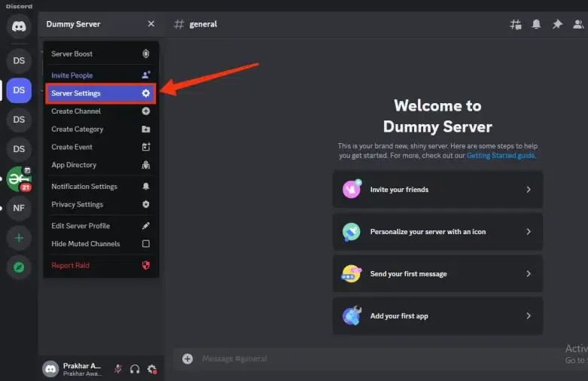
Task: Click plus attach button in message box
Action: pos(187,359)
